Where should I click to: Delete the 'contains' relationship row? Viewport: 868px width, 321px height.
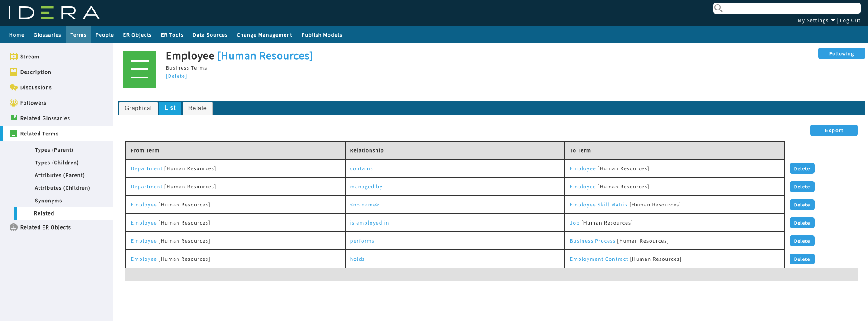coord(802,168)
